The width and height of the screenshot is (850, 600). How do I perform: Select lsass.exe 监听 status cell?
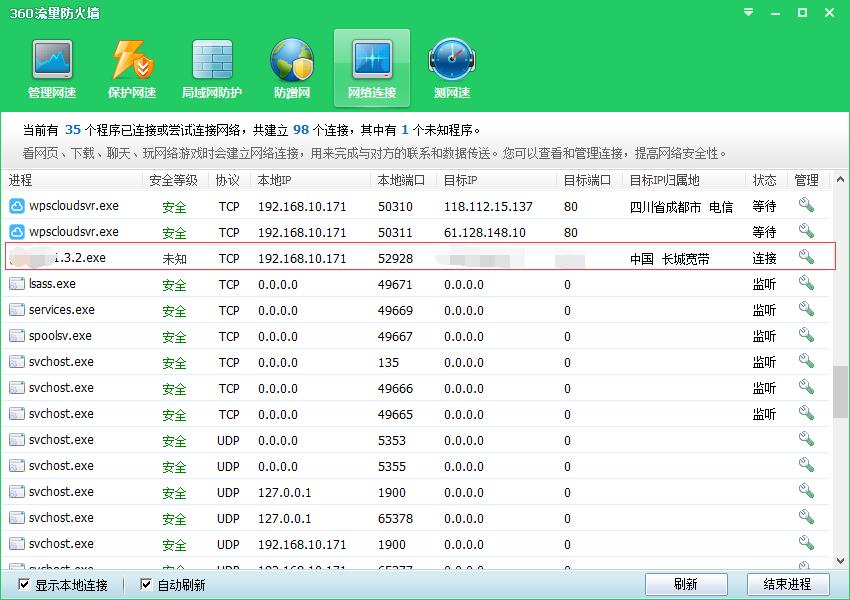[x=764, y=285]
